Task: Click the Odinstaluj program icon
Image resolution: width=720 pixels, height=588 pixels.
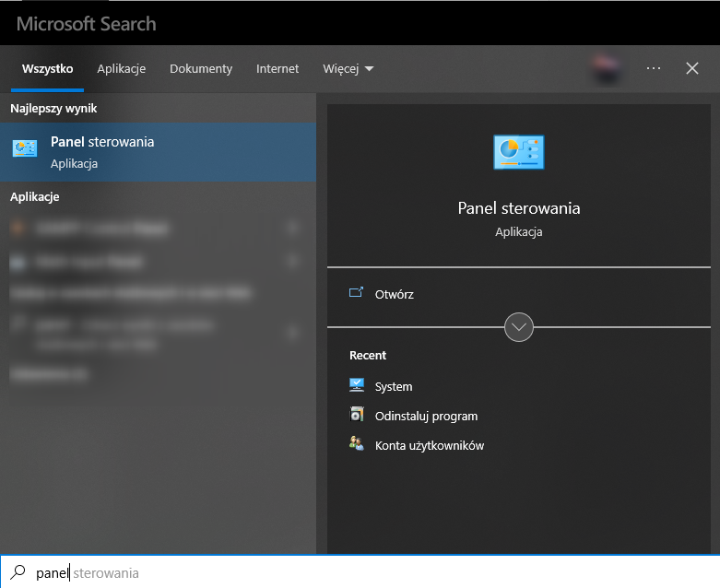Action: tap(357, 414)
